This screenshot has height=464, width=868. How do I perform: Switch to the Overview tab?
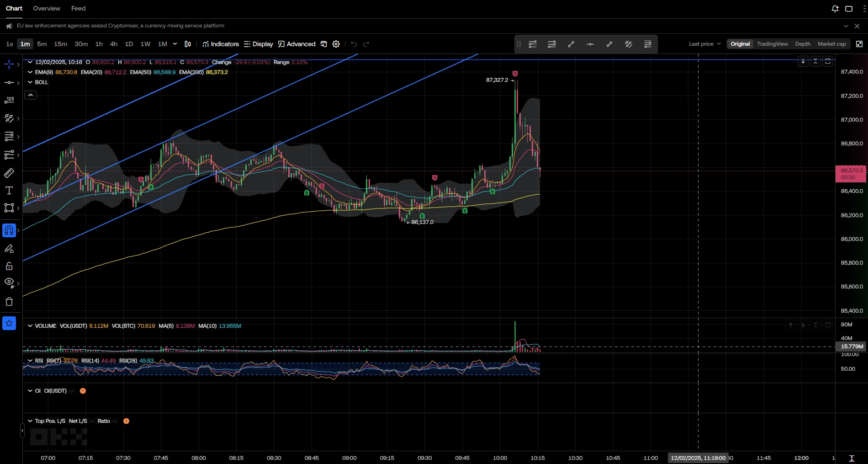(x=47, y=8)
